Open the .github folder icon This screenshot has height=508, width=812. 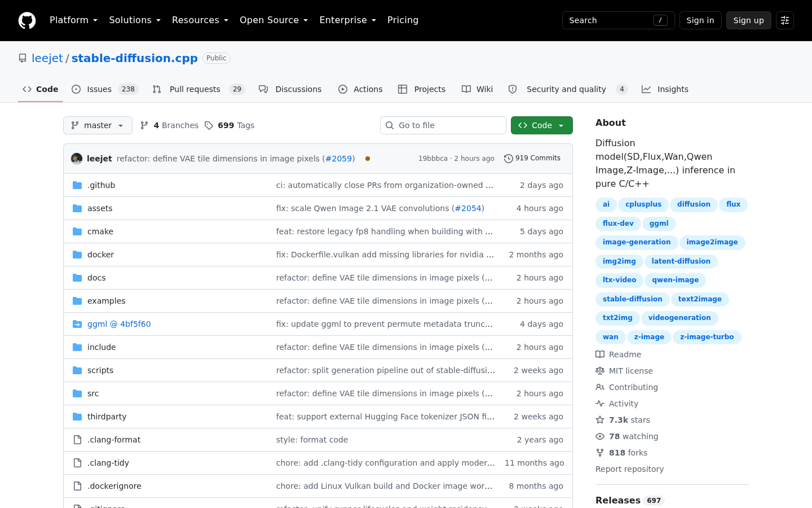pos(77,185)
